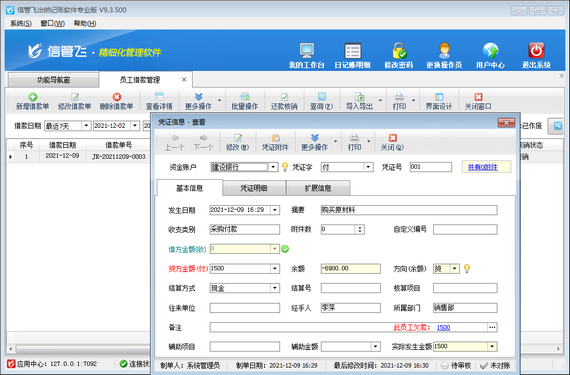Screen dimensions: 570x375
Task: Click 修改密码 padlock icon
Action: [399, 51]
